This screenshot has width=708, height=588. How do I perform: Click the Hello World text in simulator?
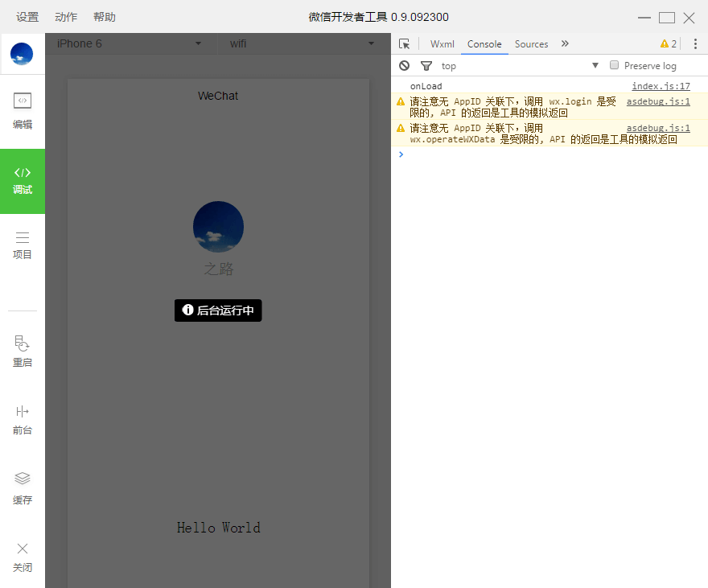click(219, 528)
